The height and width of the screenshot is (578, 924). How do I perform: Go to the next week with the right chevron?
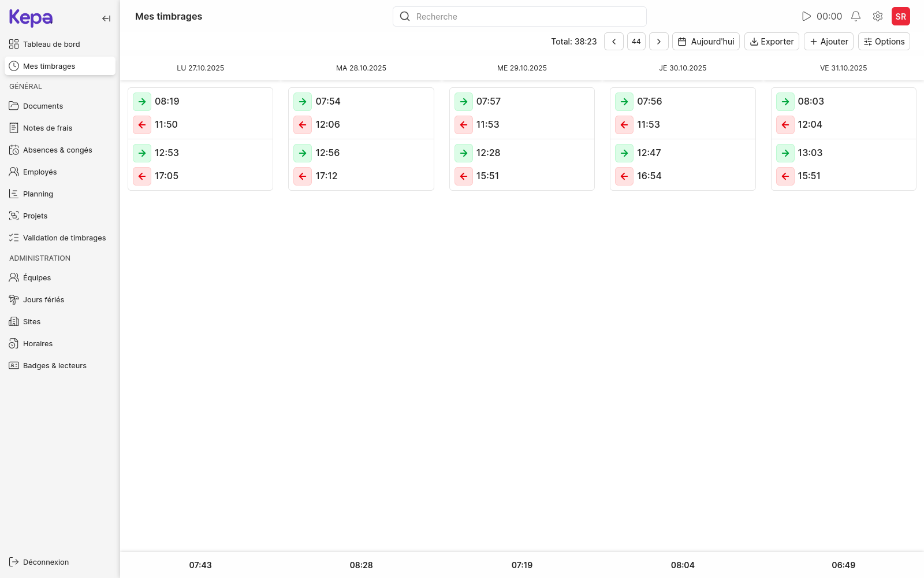click(658, 41)
